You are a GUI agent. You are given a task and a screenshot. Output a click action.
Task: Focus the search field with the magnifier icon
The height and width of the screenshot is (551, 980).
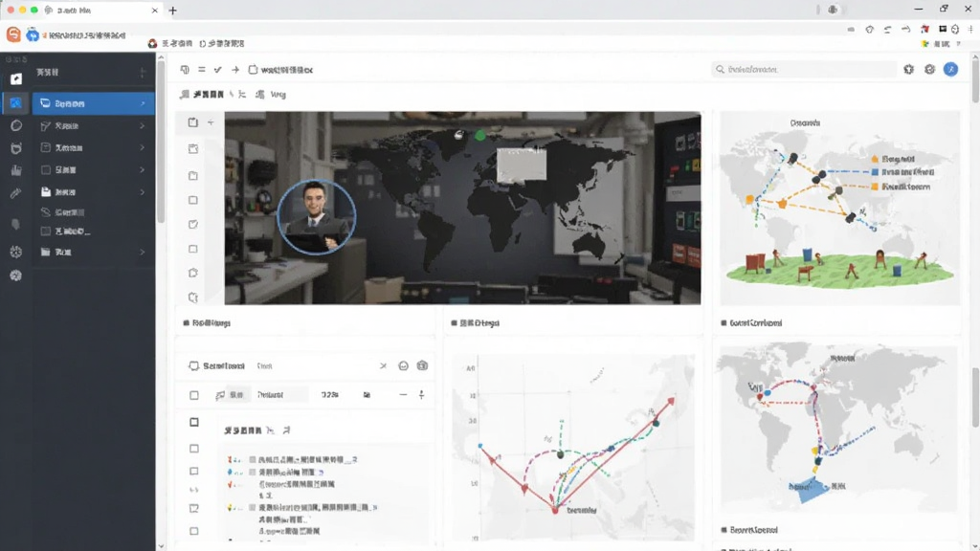click(804, 69)
